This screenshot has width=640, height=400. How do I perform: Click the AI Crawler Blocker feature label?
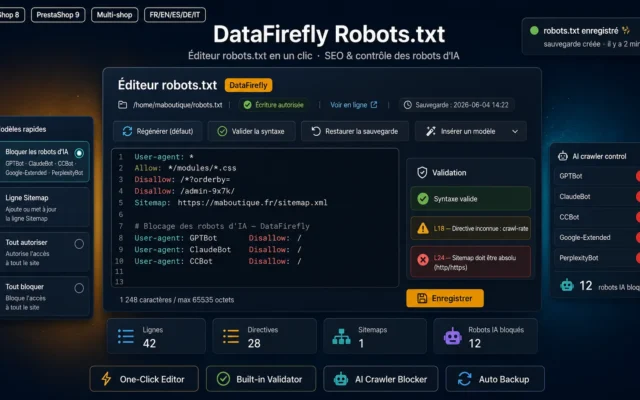(391, 379)
